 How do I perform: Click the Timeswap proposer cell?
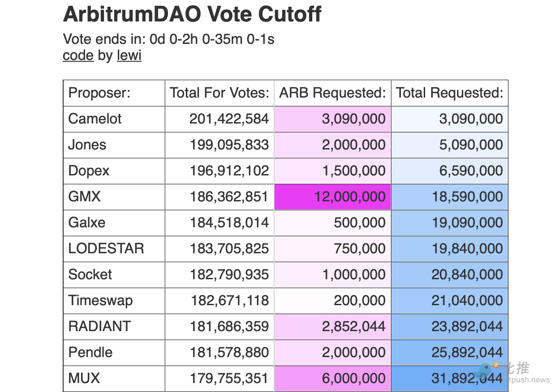(100, 301)
